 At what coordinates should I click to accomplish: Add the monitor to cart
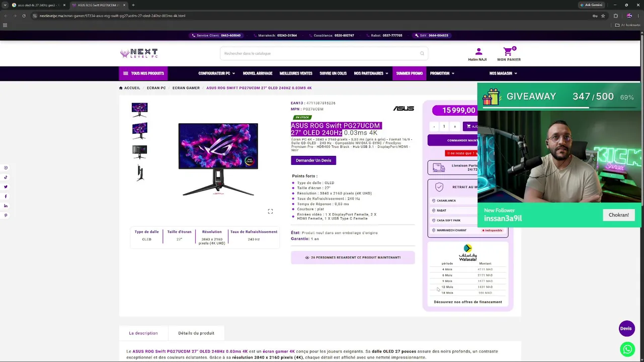470,126
